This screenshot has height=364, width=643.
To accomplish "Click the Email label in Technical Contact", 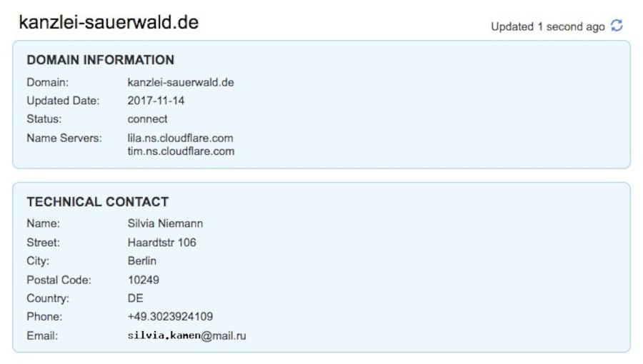I will [42, 335].
